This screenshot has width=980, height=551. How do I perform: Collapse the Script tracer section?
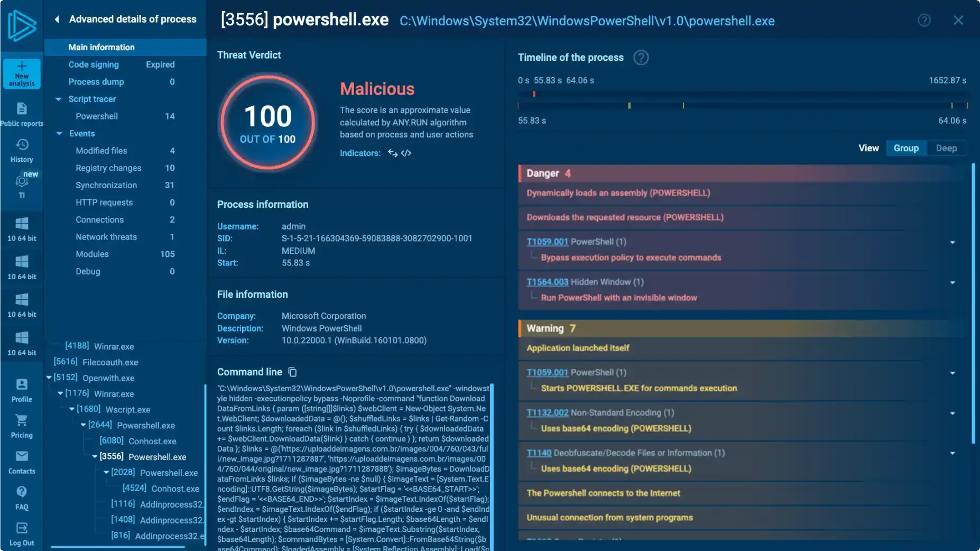59,99
